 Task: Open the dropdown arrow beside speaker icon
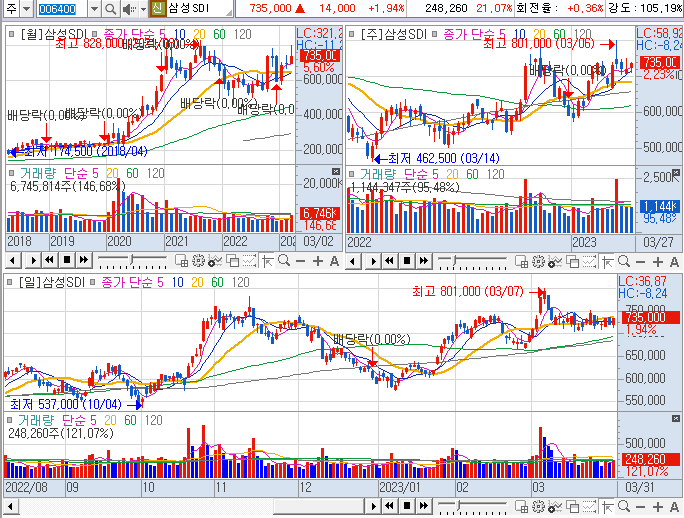click(143, 8)
